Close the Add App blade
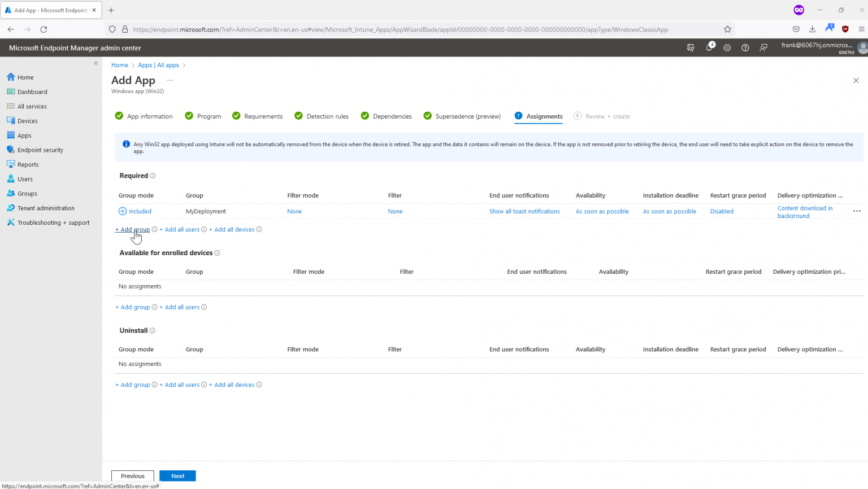Image resolution: width=868 pixels, height=489 pixels. (856, 80)
